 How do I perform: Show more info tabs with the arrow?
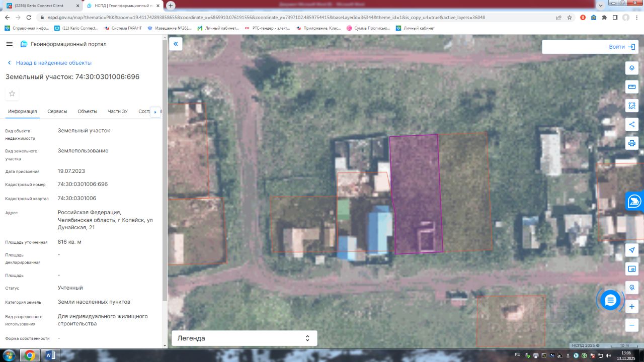[155, 112]
